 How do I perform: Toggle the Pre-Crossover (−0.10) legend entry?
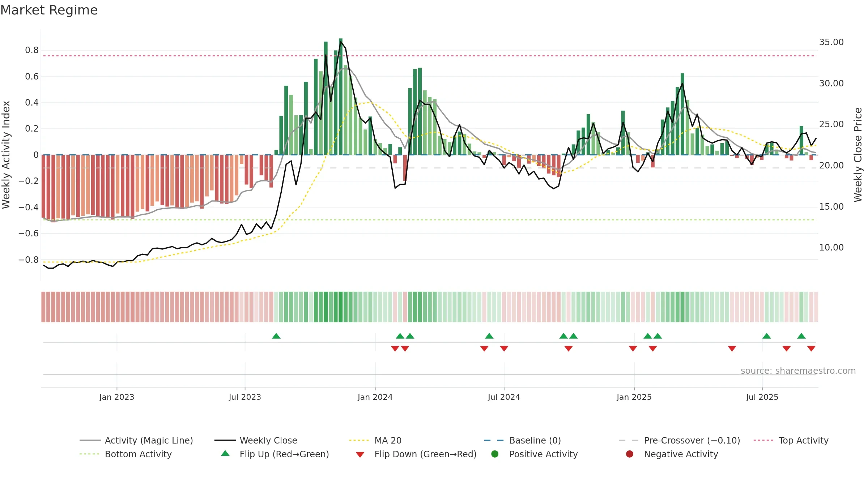click(679, 440)
